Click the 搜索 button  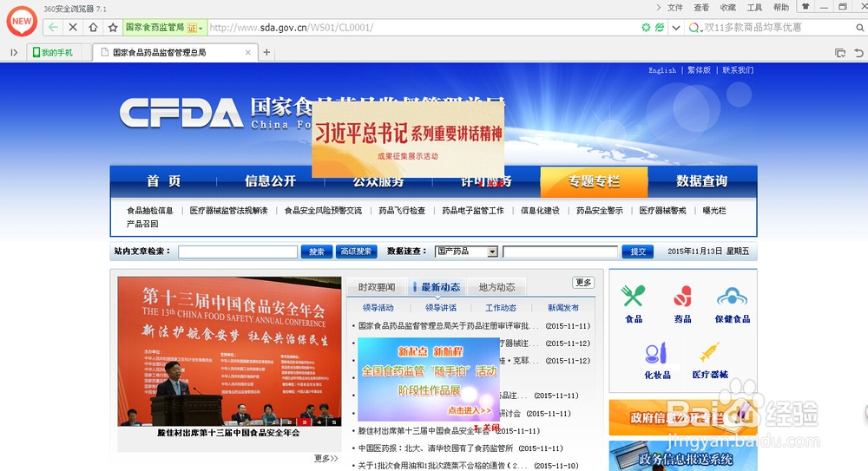[x=317, y=252]
